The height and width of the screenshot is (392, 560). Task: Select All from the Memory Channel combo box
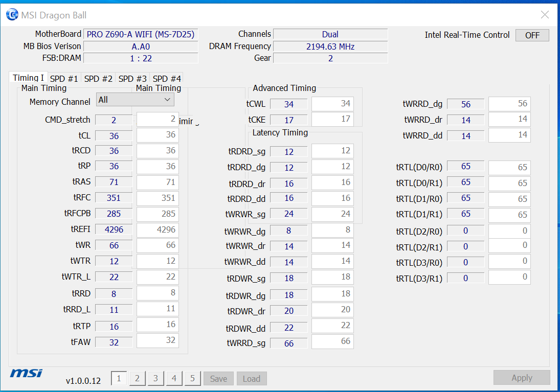[x=135, y=99]
